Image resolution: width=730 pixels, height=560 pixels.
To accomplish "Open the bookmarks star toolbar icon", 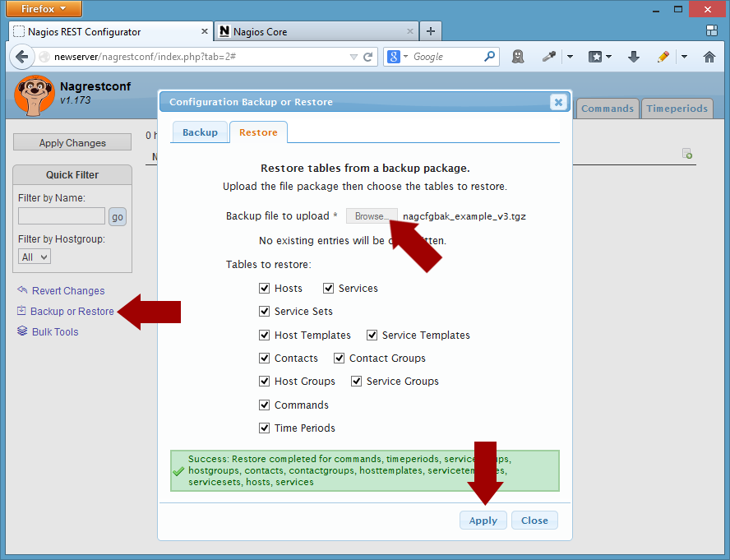I will tap(595, 57).
